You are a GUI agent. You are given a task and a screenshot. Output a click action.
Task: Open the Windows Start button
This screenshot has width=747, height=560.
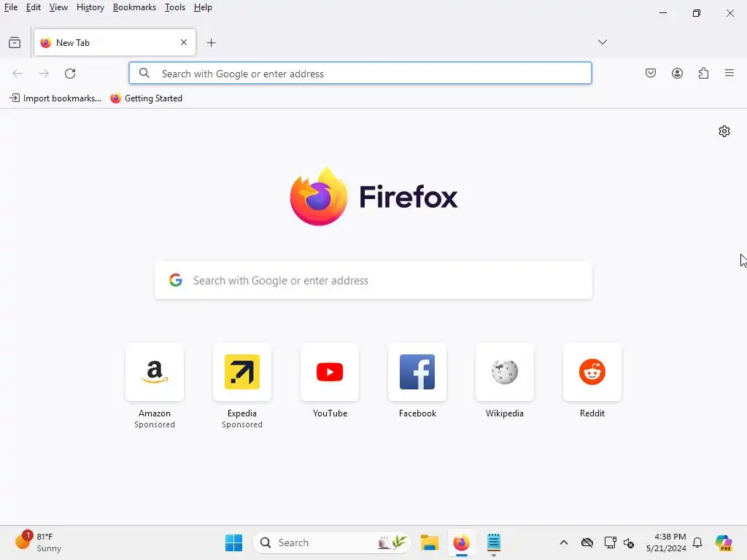coord(233,542)
